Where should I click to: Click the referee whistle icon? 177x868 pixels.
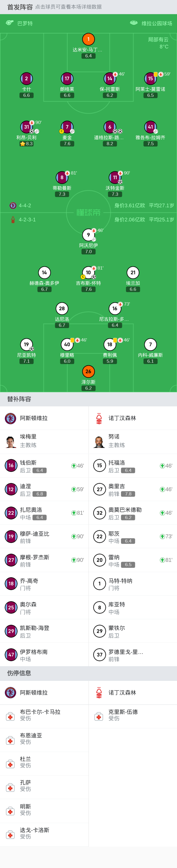(9, 23)
